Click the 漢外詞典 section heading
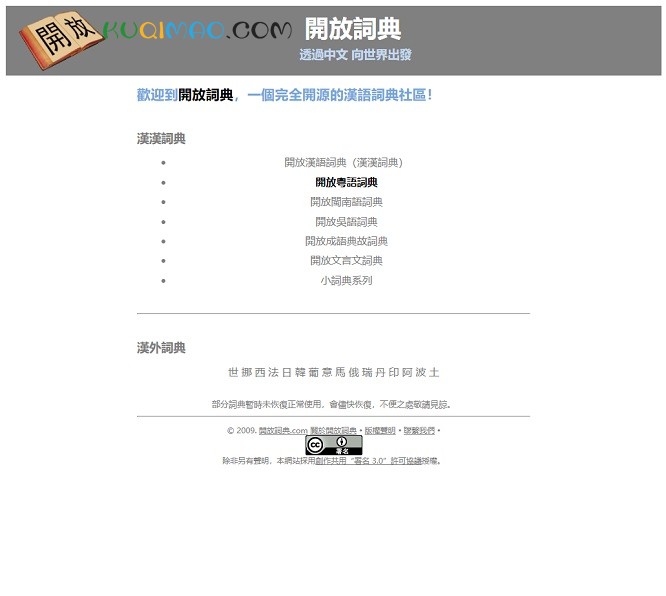 point(161,348)
